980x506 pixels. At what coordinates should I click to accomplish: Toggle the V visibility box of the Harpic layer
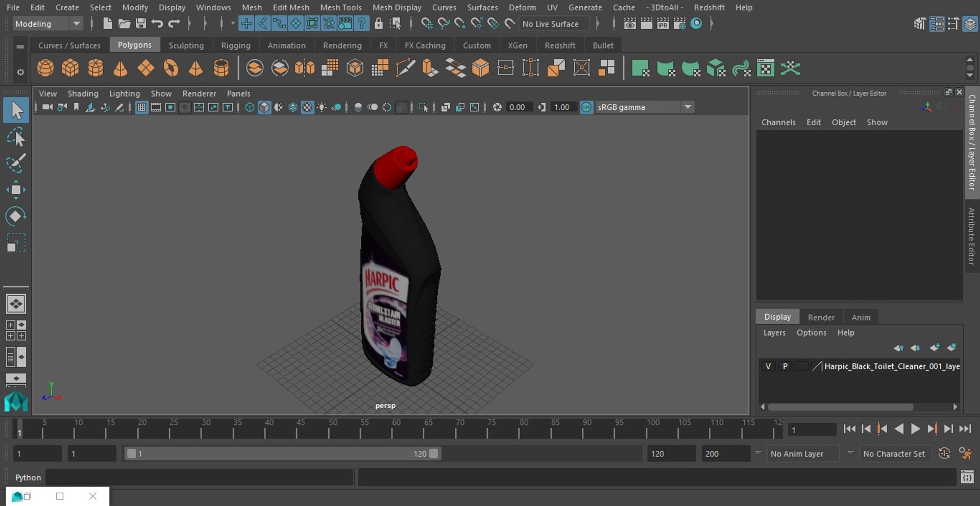[x=768, y=366]
